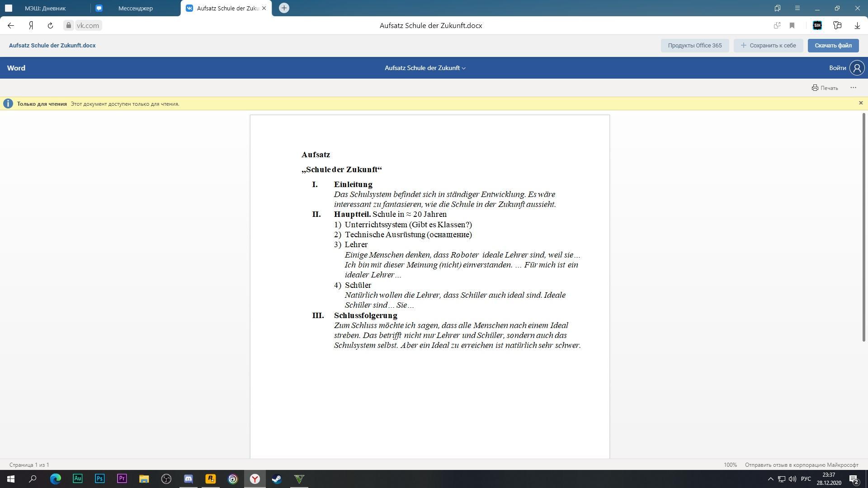Open Discord from the taskbar
The height and width of the screenshot is (488, 868).
tap(189, 479)
